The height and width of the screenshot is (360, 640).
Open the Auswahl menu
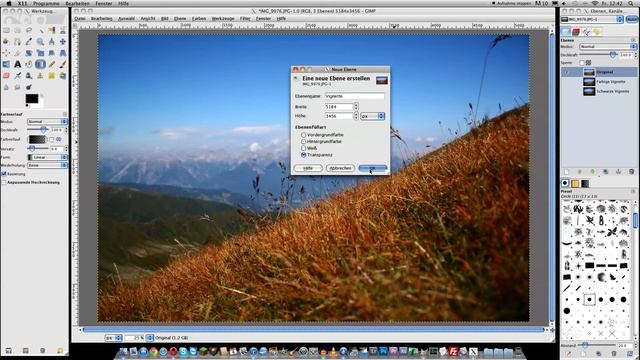[126, 18]
